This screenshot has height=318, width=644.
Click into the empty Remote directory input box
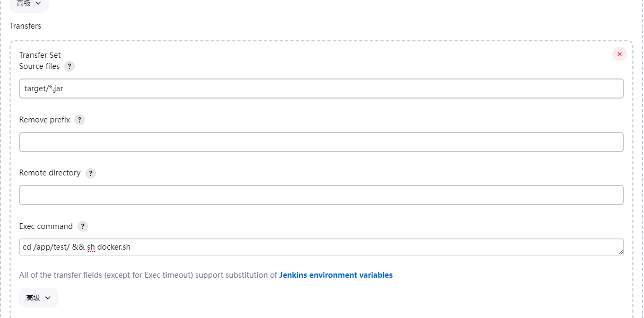tap(321, 195)
